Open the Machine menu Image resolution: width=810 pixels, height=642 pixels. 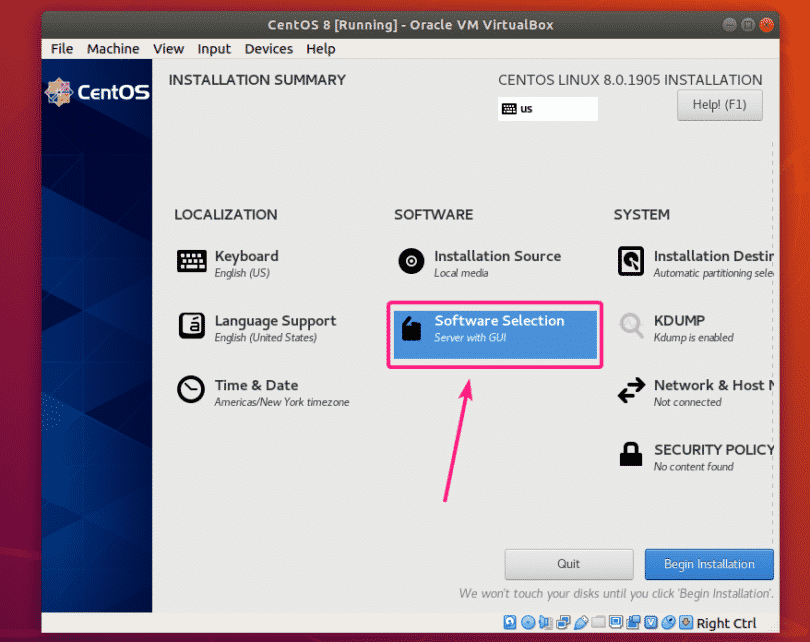[x=113, y=48]
